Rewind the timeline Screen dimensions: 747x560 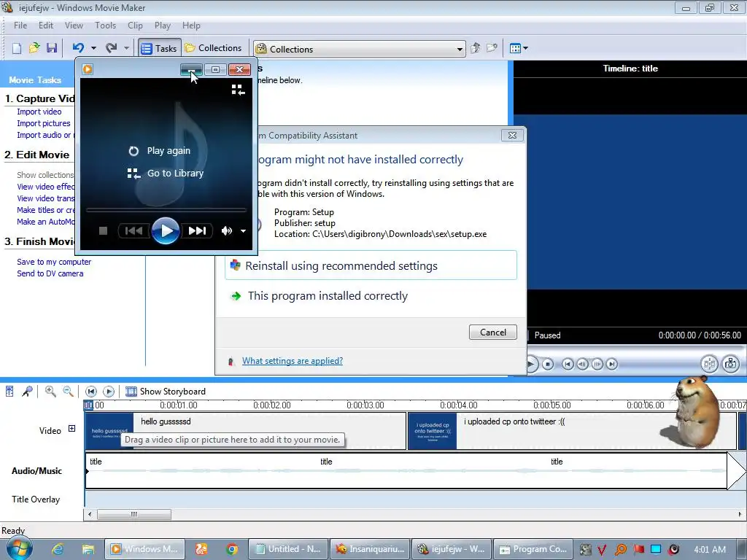point(91,392)
